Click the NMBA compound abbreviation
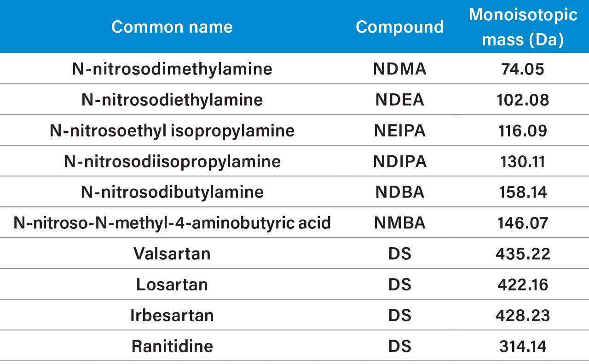This screenshot has width=589, height=364. (399, 223)
